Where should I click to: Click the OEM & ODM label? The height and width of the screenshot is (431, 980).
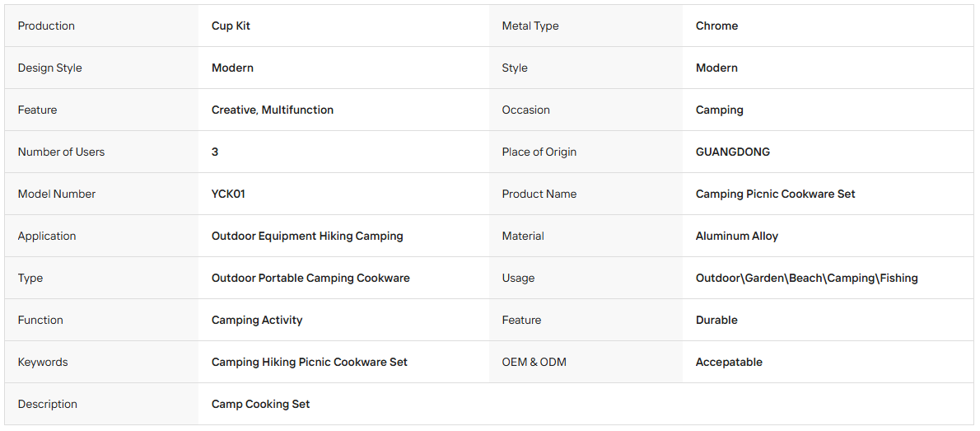(534, 362)
